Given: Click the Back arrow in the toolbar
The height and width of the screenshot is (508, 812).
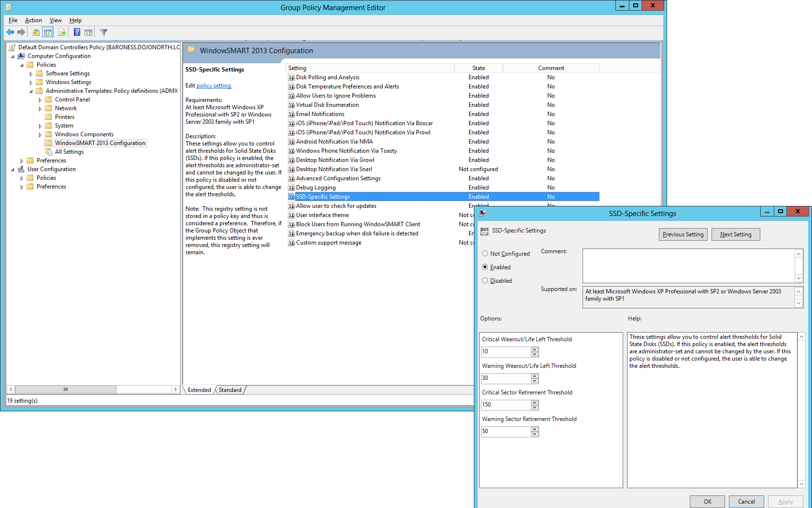Looking at the screenshot, I should point(10,32).
